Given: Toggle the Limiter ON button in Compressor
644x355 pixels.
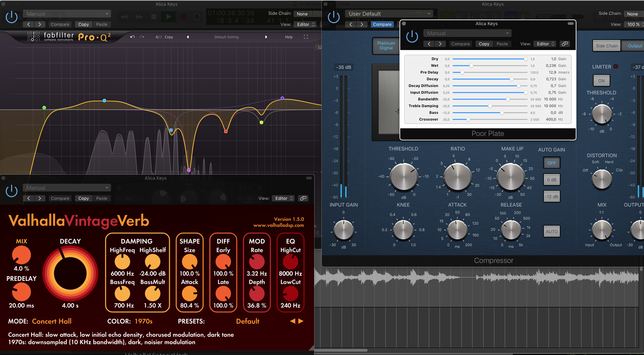Looking at the screenshot, I should tap(601, 81).
